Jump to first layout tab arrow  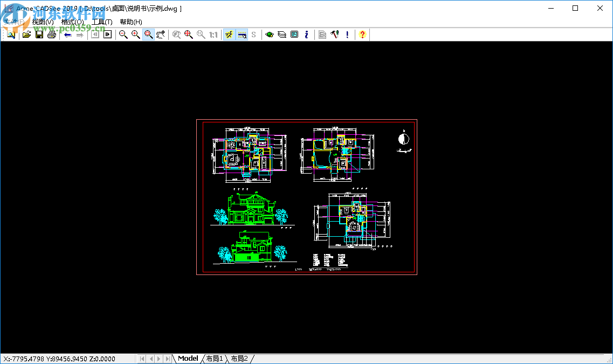[x=142, y=359]
